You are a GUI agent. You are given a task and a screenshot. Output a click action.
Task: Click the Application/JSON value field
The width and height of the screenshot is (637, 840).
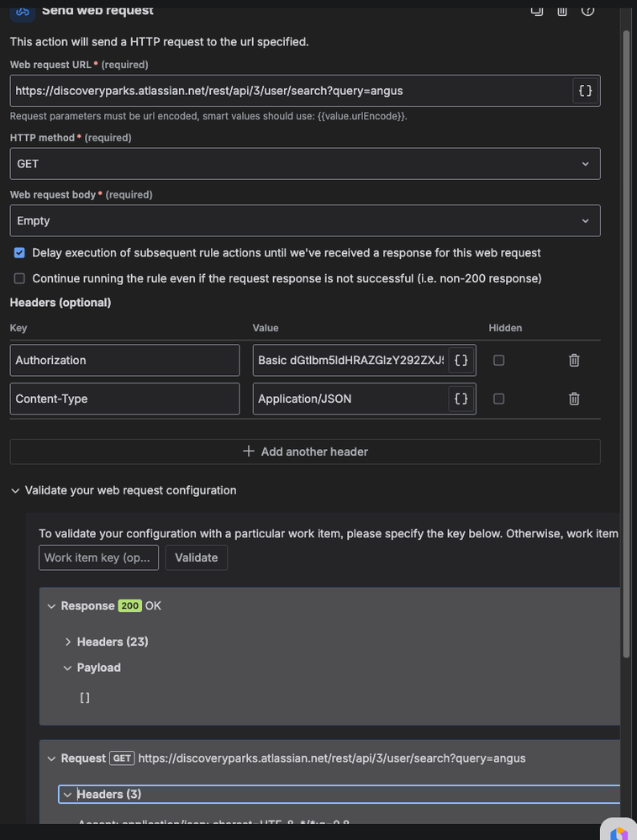pyautogui.click(x=351, y=399)
